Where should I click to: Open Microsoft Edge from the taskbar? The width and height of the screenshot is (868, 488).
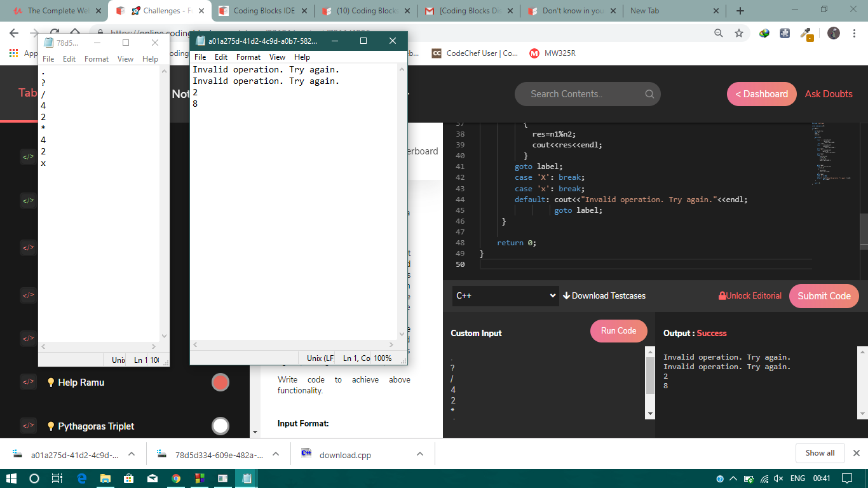coord(81,478)
